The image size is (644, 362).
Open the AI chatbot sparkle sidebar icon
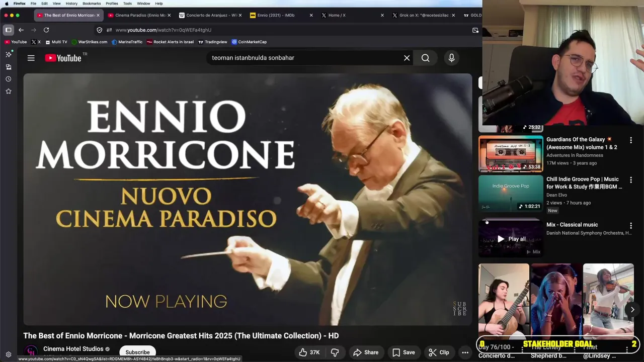pos(9,54)
